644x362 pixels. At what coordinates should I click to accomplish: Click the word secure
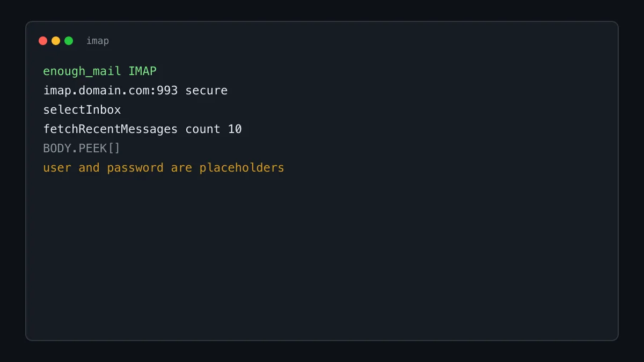(207, 91)
